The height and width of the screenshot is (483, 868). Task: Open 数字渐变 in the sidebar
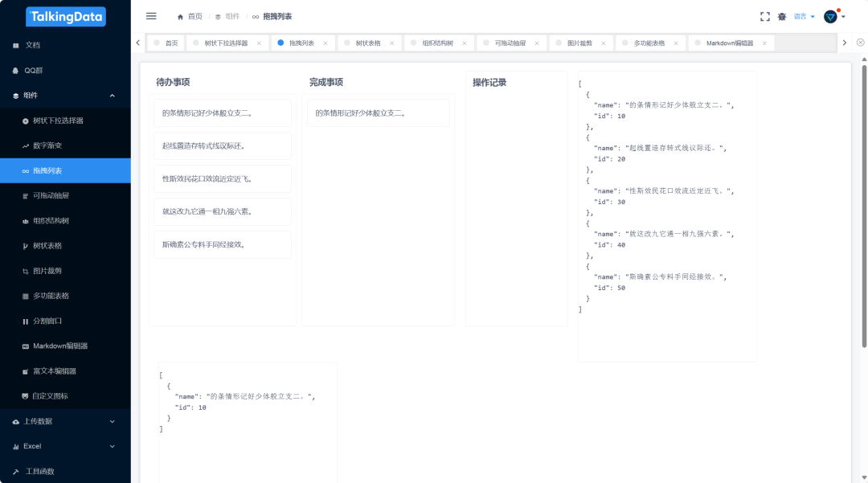pyautogui.click(x=65, y=146)
